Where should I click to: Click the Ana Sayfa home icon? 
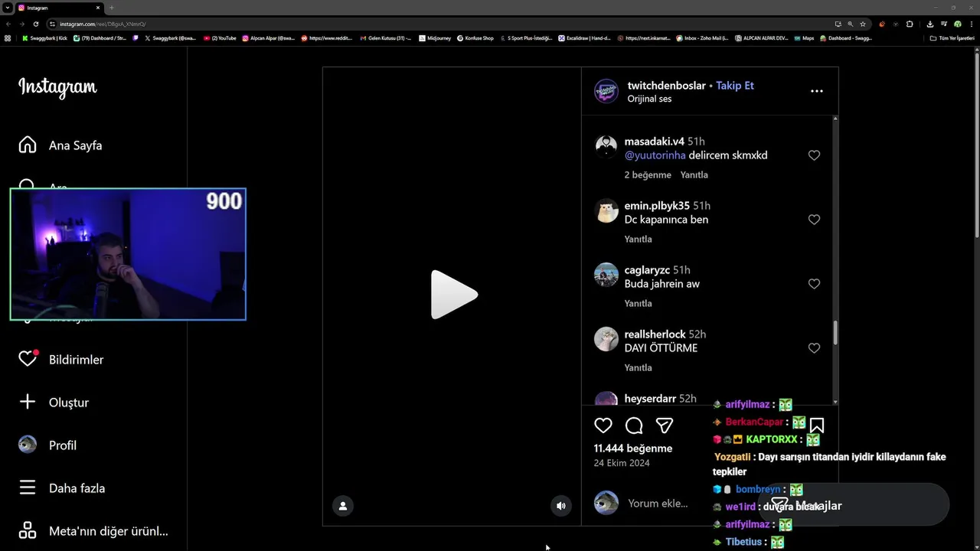point(28,145)
